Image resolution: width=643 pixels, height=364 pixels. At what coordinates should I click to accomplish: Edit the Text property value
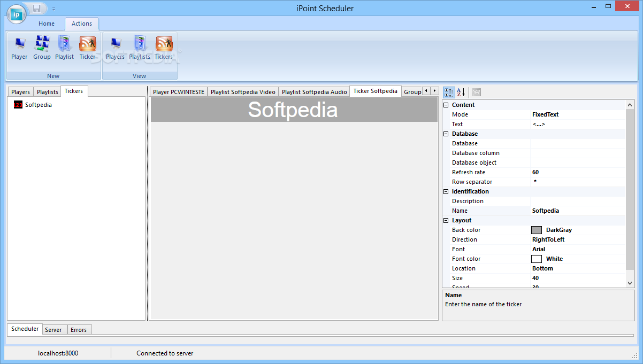click(x=578, y=124)
